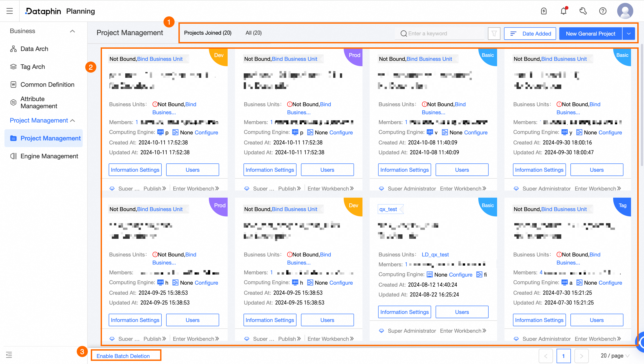The image size is (644, 364).
Task: Open the wrench tools icon
Action: 583,11
